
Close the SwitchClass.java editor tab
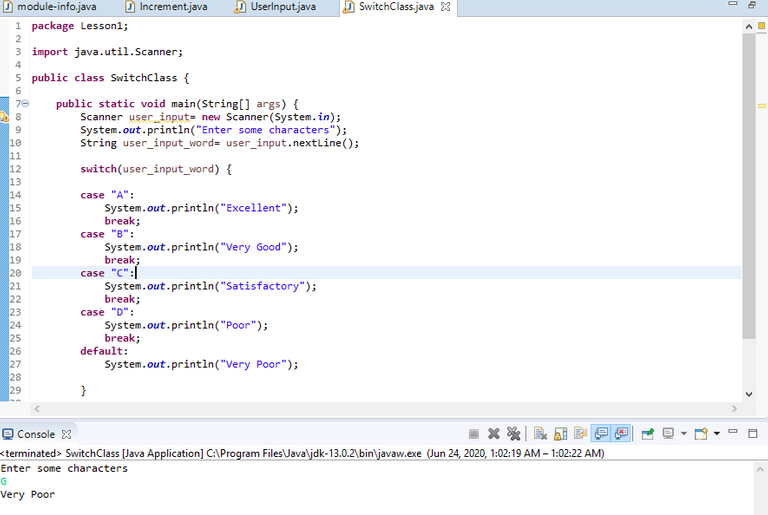pyautogui.click(x=445, y=7)
